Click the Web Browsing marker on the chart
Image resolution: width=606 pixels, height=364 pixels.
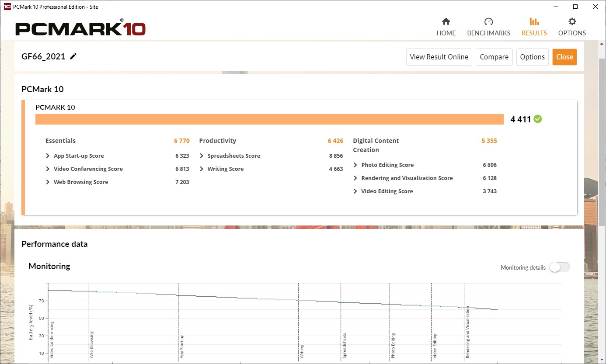pyautogui.click(x=91, y=345)
